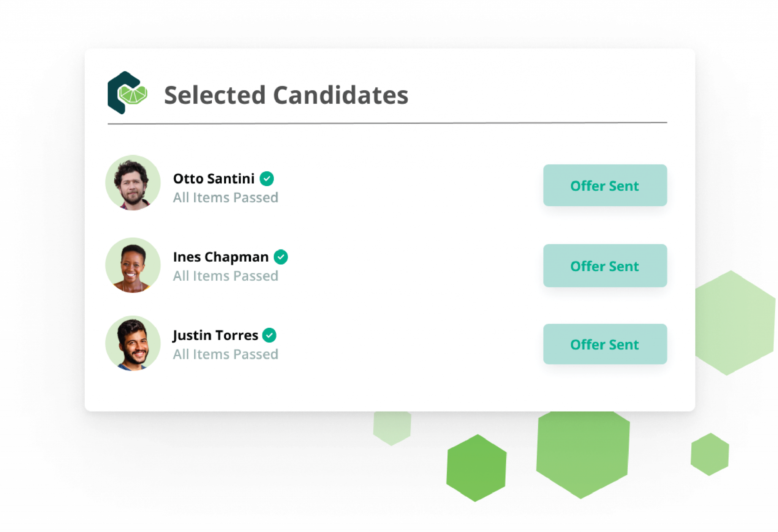Click the verified checkmark beside Justin Torres

coord(269,335)
